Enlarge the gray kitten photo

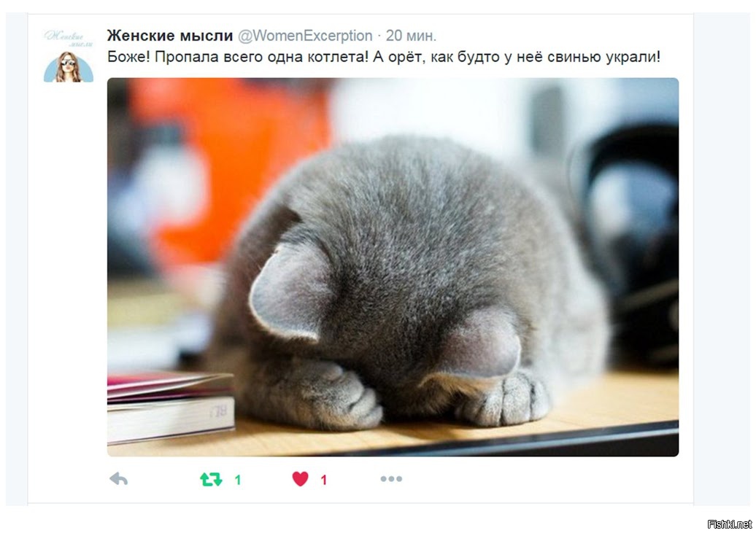coord(393,267)
